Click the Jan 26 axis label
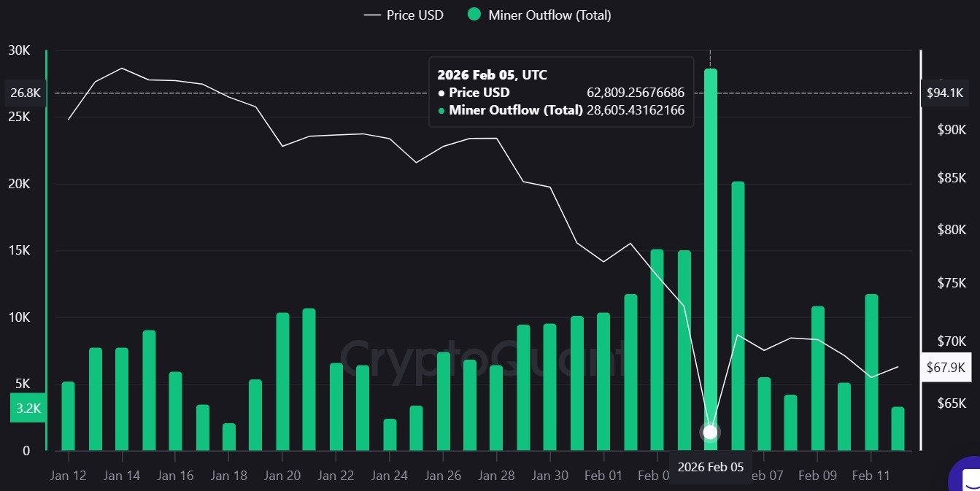980x491 pixels. tap(443, 475)
